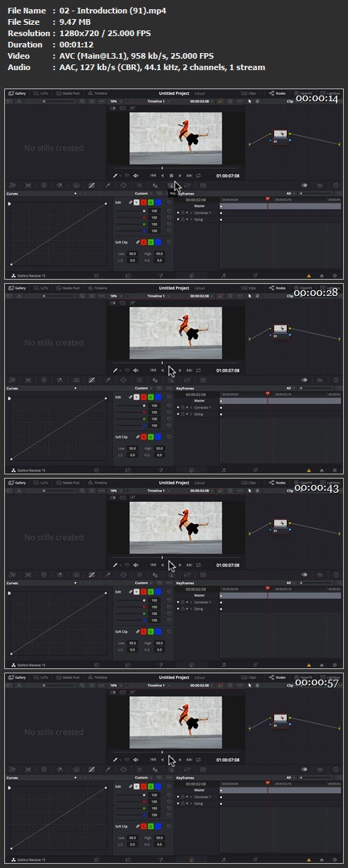Click the play forward icon in the 00:00:28 frame
The image size is (348, 868).
click(180, 370)
